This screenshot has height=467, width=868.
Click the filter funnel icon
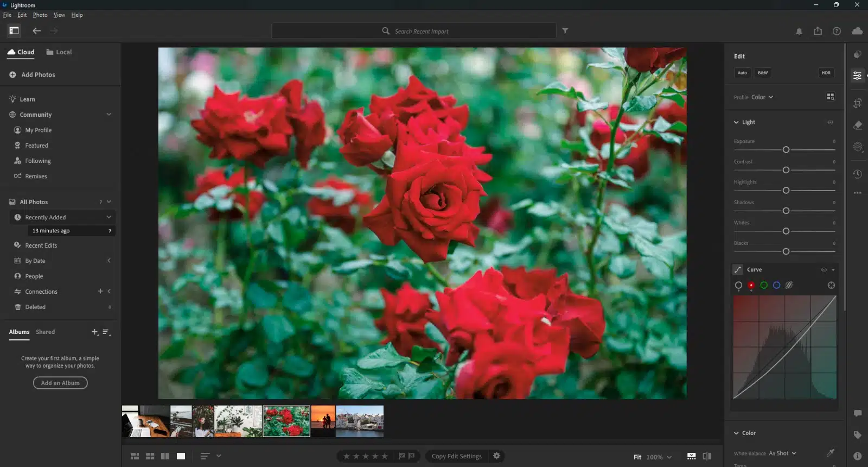pyautogui.click(x=565, y=31)
